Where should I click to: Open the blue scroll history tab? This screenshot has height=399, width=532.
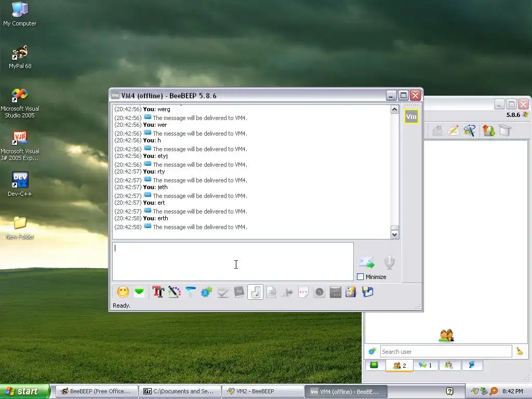[472, 365]
